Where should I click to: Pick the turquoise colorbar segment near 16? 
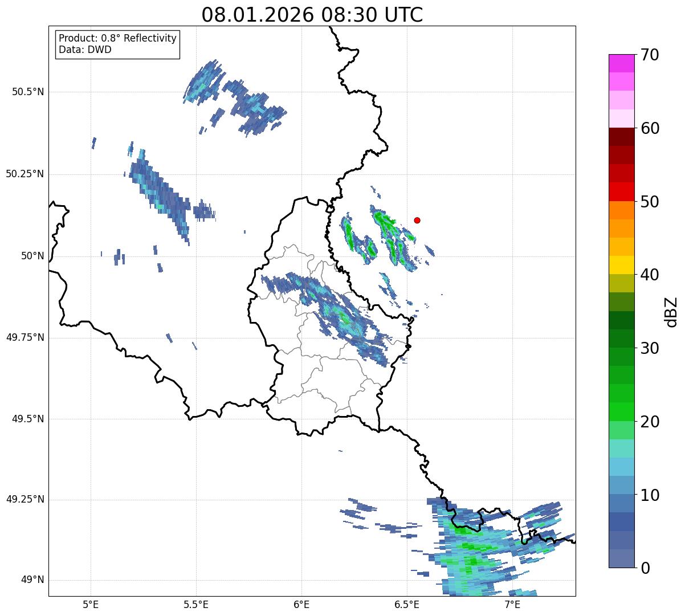621,448
